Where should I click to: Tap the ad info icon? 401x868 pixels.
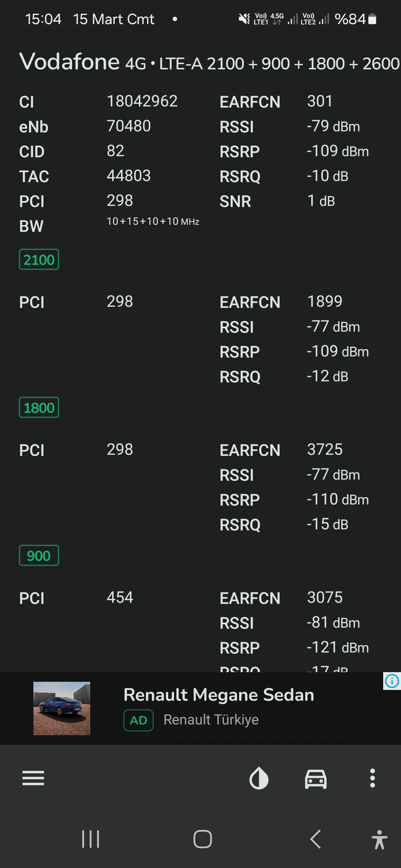[x=392, y=681]
